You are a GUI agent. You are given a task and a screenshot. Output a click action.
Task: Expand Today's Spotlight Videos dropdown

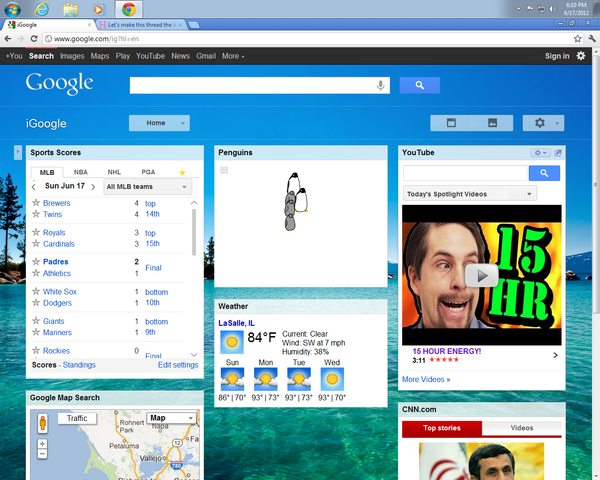click(x=470, y=194)
